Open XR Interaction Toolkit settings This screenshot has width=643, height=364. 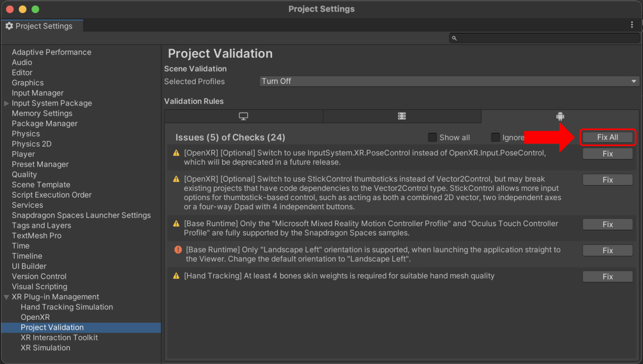pos(59,338)
